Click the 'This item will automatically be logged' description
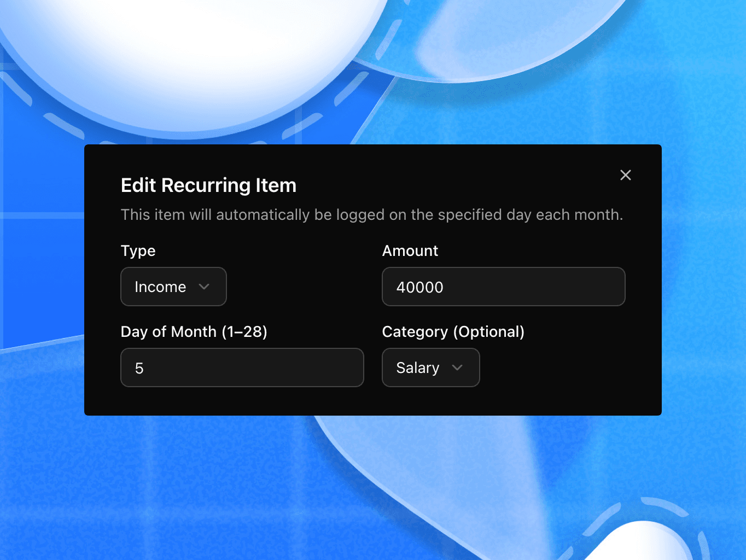The height and width of the screenshot is (560, 746). click(x=372, y=214)
